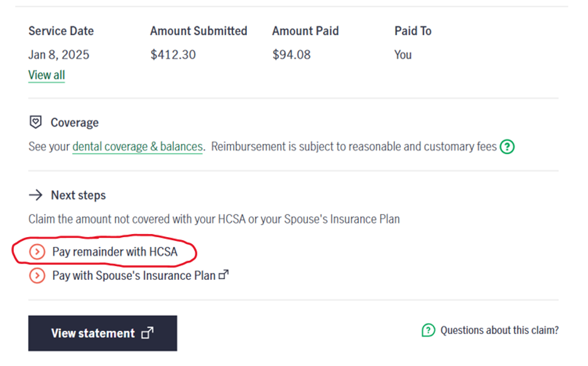Click the Amount Paid value $94.08

point(291,55)
